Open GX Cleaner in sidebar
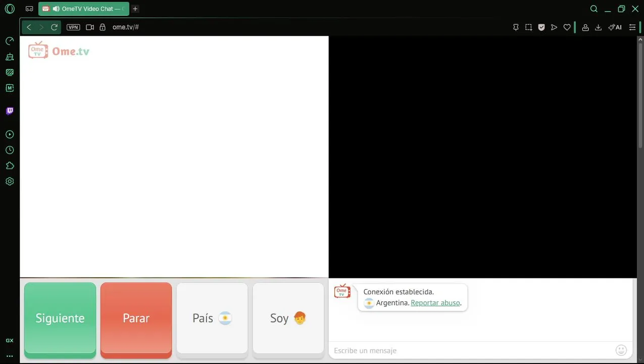Screen dimensions: 644x364 click(x=10, y=57)
